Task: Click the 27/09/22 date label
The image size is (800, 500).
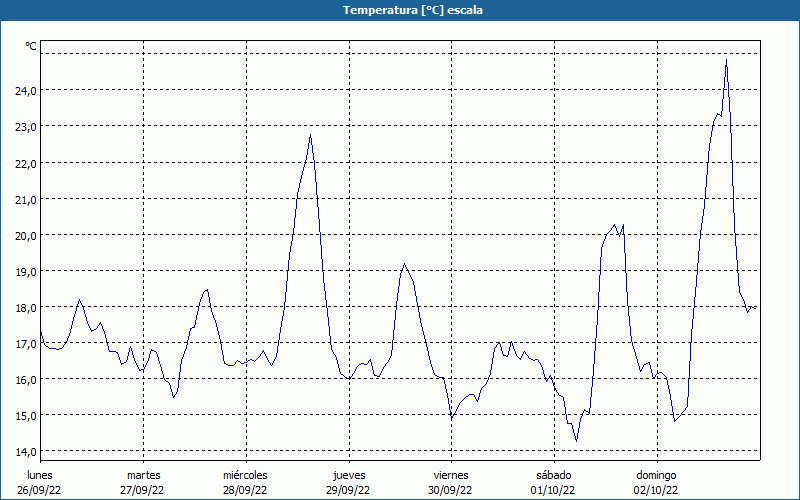Action: pos(142,490)
